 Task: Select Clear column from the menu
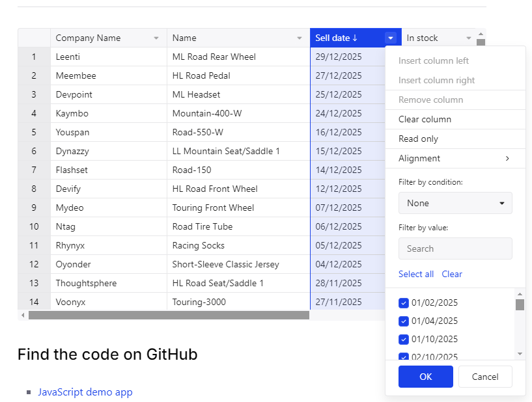coord(425,119)
